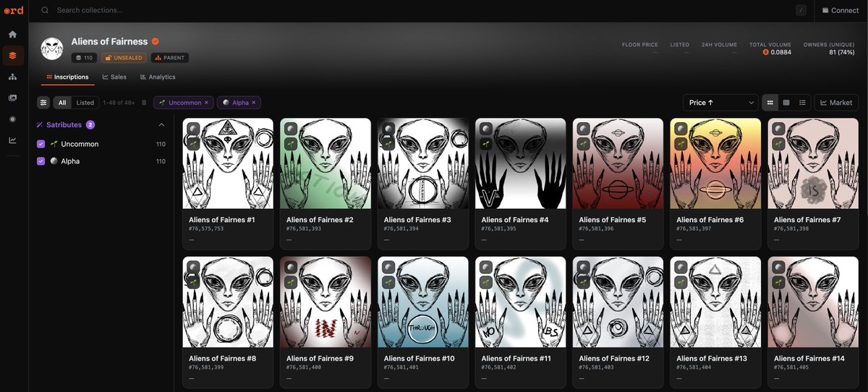Open the Aliens of Fairnes #8 title

pyautogui.click(x=222, y=358)
